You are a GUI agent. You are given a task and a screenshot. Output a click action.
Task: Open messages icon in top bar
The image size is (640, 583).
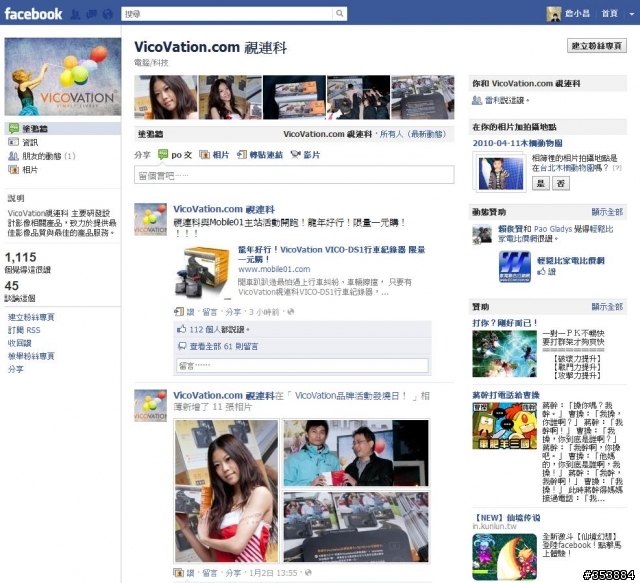point(91,14)
